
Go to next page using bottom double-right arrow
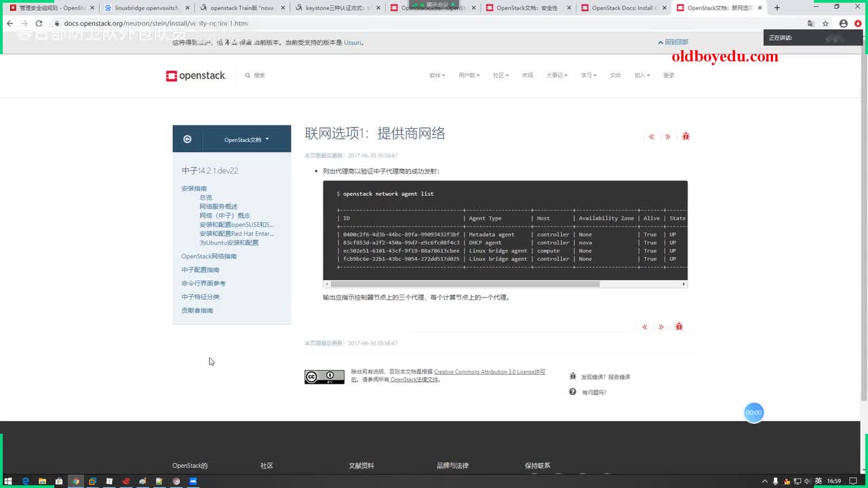661,327
